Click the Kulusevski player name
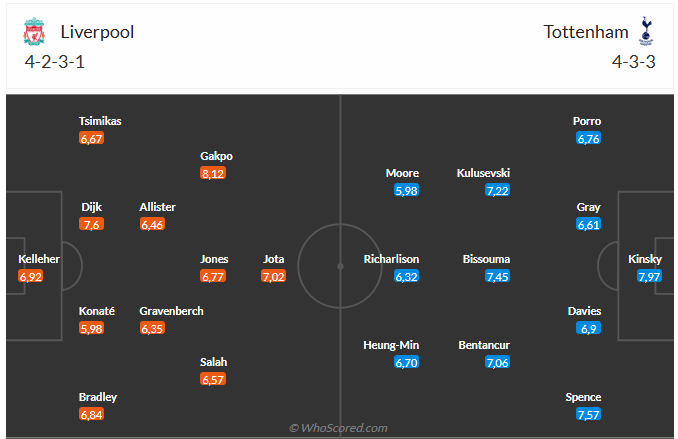Screen dimensions: 678x439 point(483,173)
